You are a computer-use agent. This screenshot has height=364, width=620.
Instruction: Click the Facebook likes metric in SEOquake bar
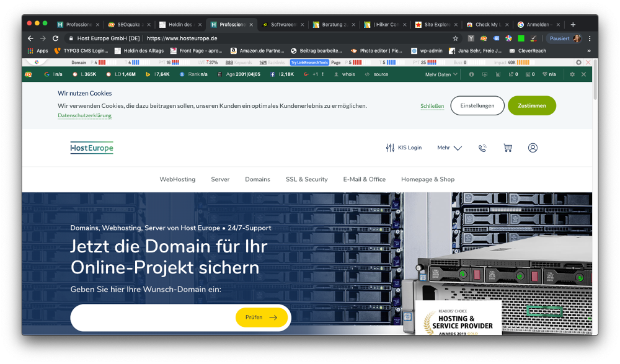[282, 74]
